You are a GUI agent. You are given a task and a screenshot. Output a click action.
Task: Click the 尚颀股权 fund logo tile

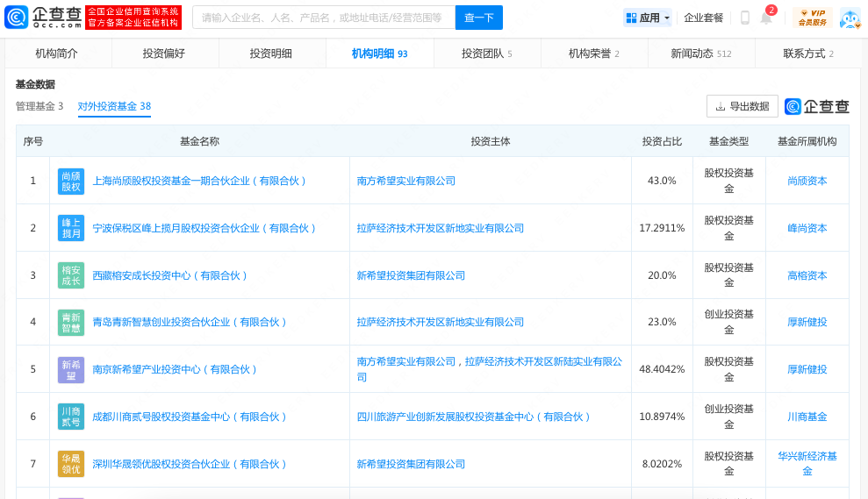point(71,181)
